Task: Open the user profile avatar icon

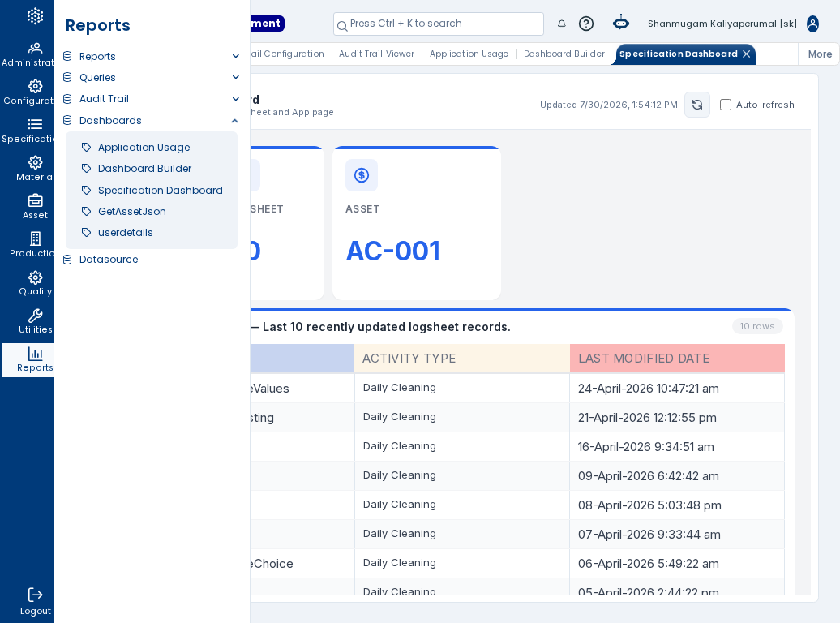Action: pos(812,24)
